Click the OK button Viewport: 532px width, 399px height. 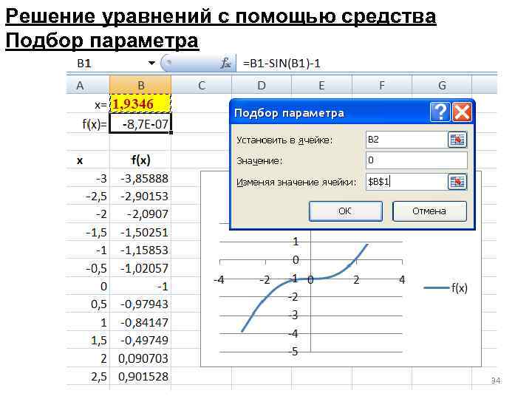tap(345, 211)
